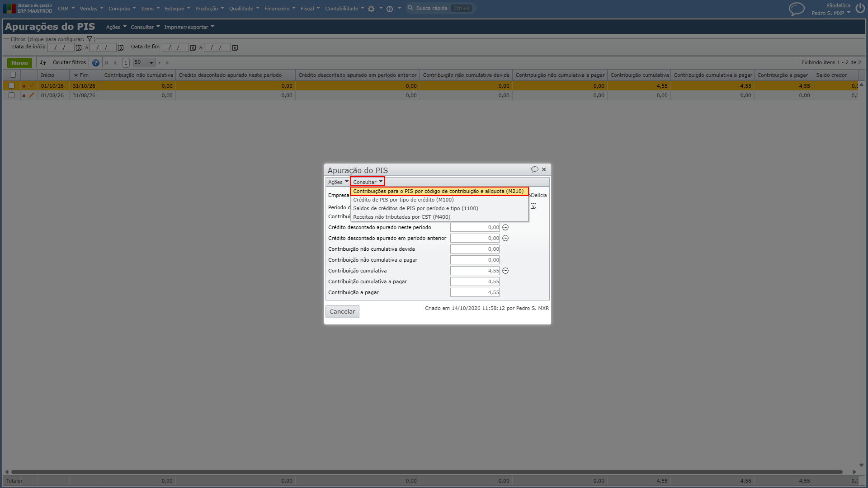Open comments icon in Apuração do PIS dialog
The width and height of the screenshot is (868, 488).
click(x=535, y=169)
